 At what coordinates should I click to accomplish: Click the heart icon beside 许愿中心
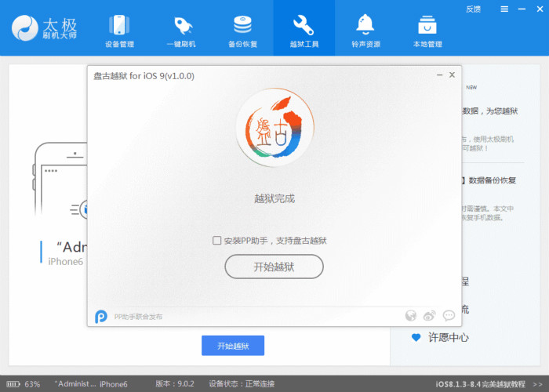click(x=416, y=337)
